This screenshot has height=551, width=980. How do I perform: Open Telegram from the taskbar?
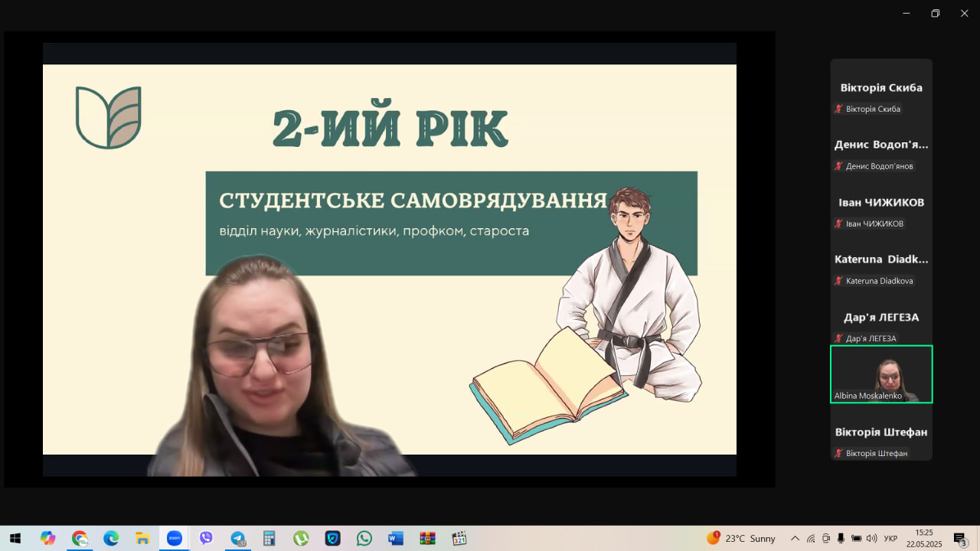237,538
